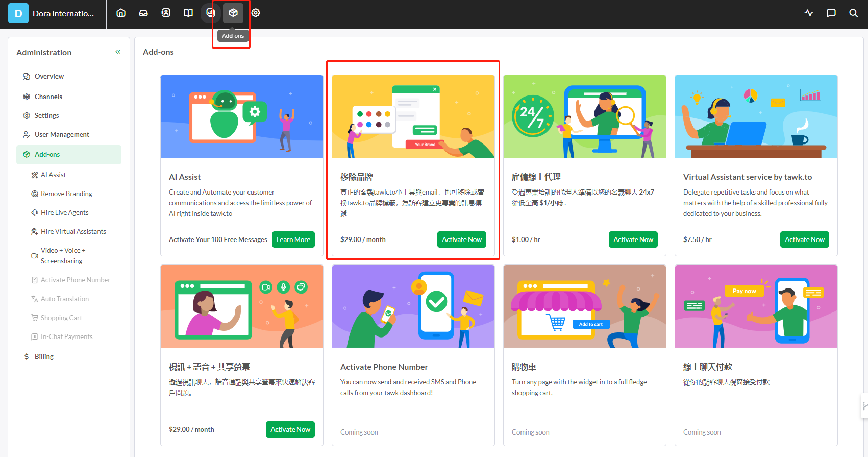Image resolution: width=868 pixels, height=457 pixels.
Task: Open the Reporting chart icon
Action: tap(210, 13)
